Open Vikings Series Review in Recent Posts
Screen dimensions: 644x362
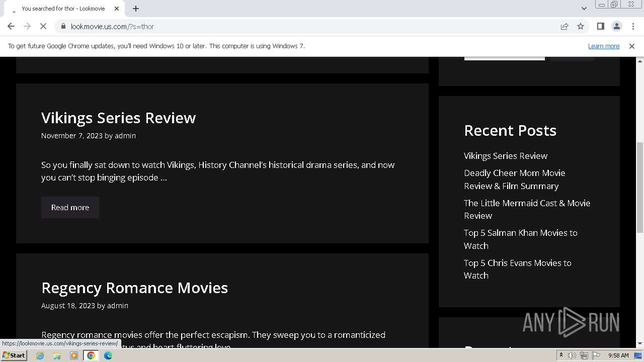pos(506,156)
